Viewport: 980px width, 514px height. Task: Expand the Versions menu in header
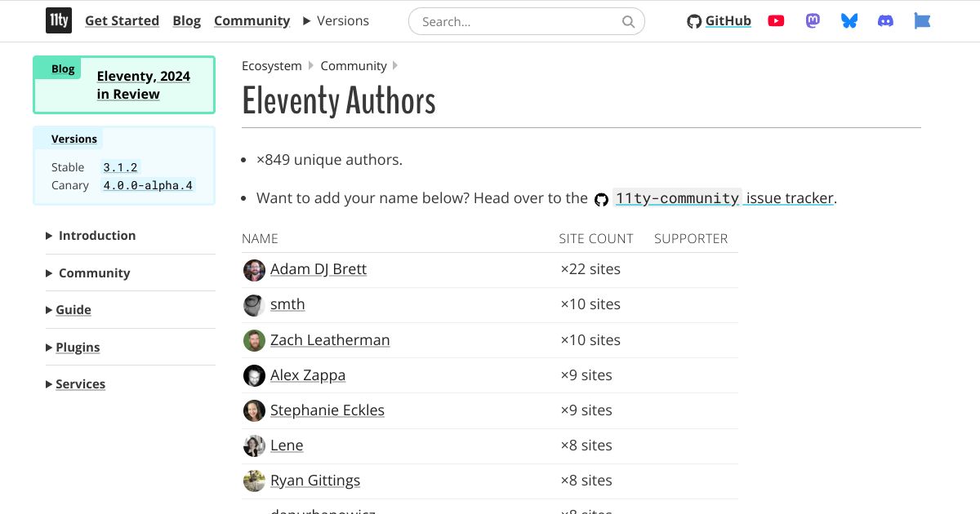(x=336, y=21)
